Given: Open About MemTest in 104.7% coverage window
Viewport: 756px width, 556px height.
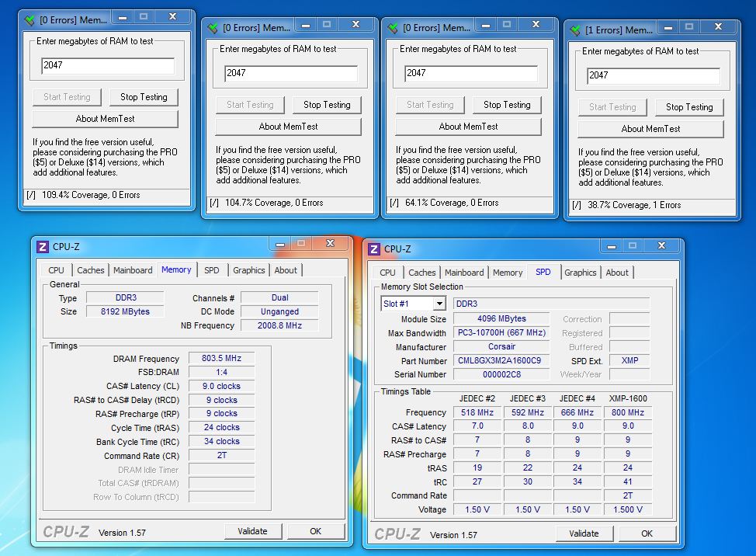Looking at the screenshot, I should (x=288, y=127).
